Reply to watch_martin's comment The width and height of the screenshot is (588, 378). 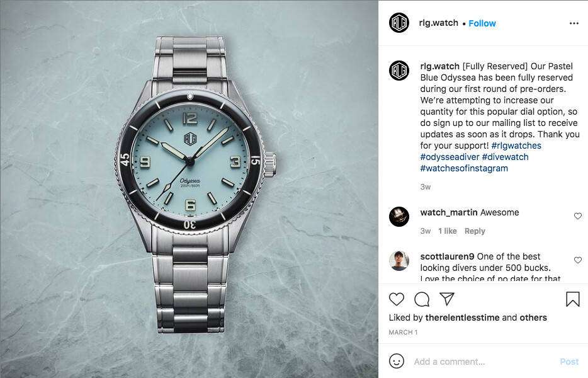(475, 231)
